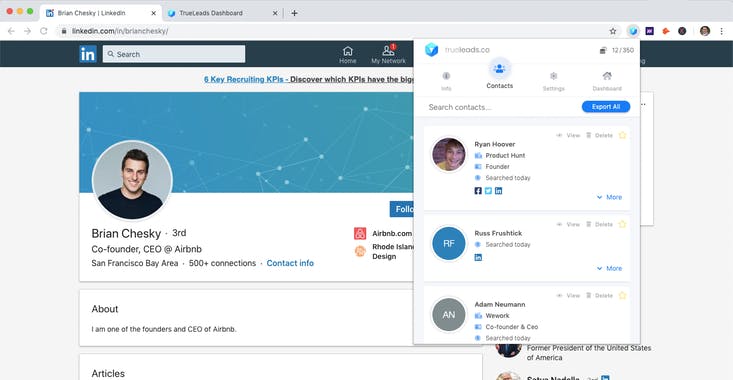Star Adam Neumann contact

[x=622, y=295]
